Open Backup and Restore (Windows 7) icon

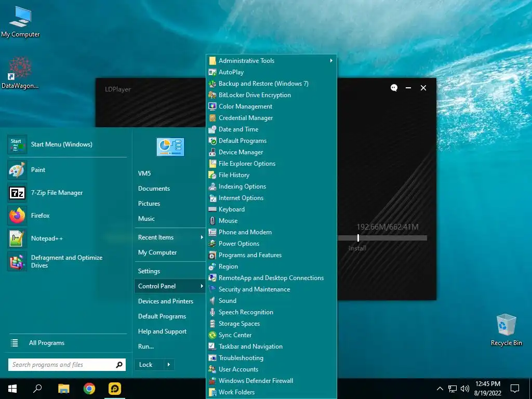[x=212, y=84]
